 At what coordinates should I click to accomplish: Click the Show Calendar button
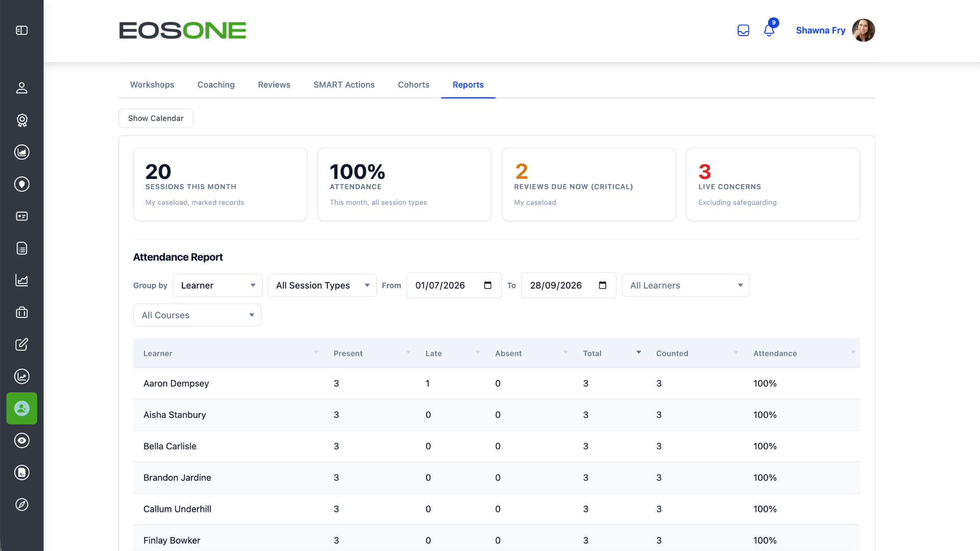pyautogui.click(x=156, y=118)
